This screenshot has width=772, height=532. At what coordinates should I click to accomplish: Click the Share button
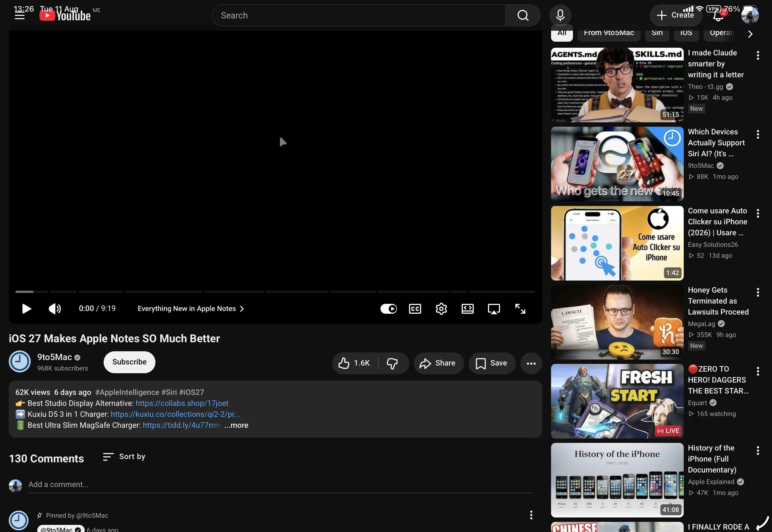point(438,363)
